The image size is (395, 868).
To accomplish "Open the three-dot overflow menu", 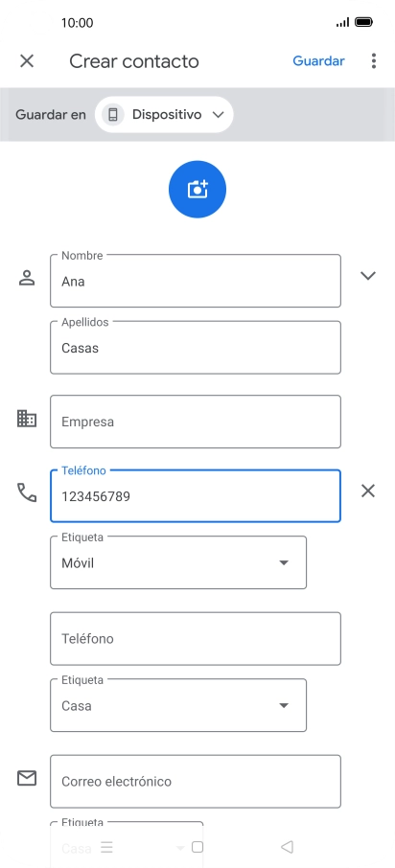I will 374,61.
